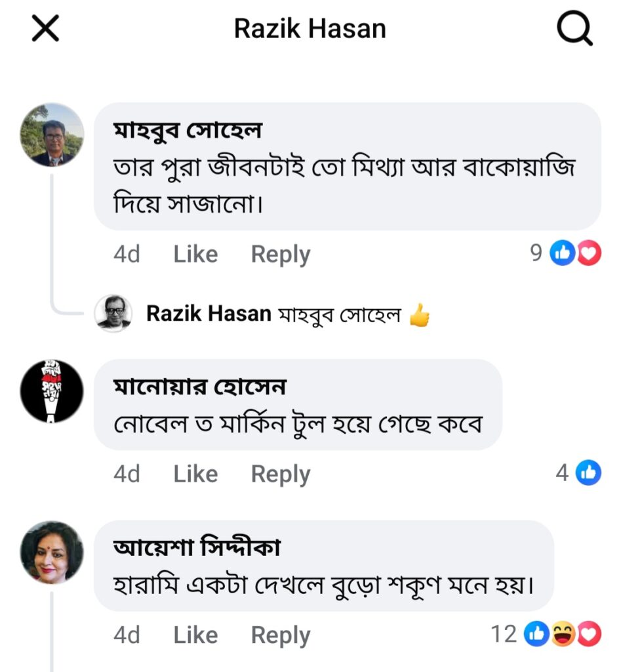621x672 pixels.
Task: Reply to আয়েশা সিদ্দীকা's comment
Action: [281, 635]
